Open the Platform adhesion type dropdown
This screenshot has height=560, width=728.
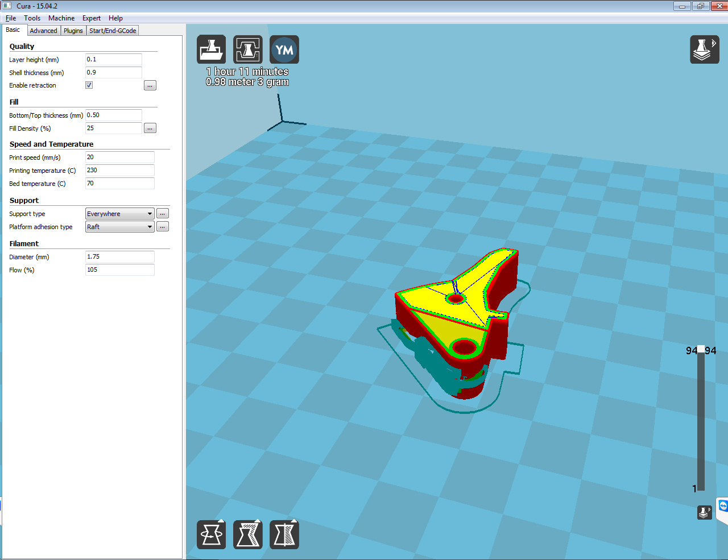[120, 227]
